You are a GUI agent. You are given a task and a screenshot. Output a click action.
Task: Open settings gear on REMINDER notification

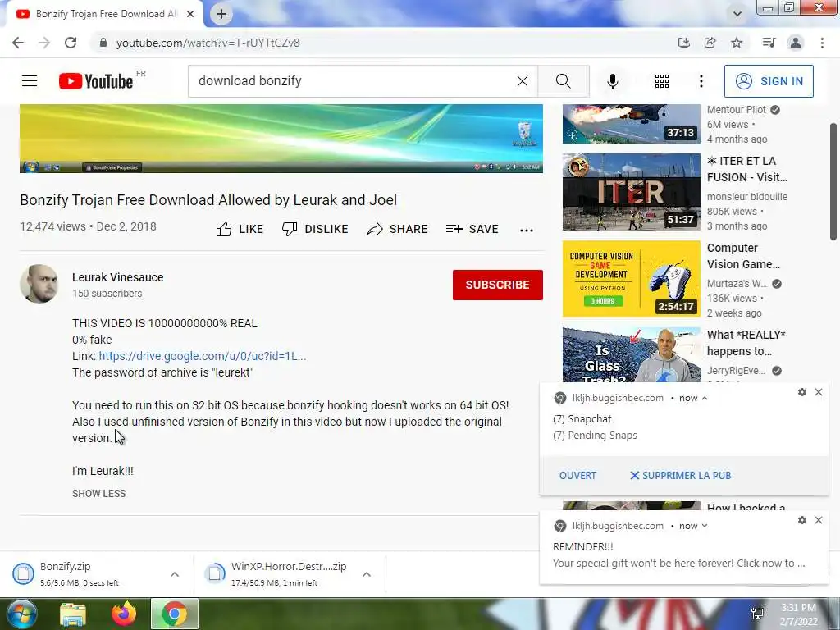coord(802,520)
